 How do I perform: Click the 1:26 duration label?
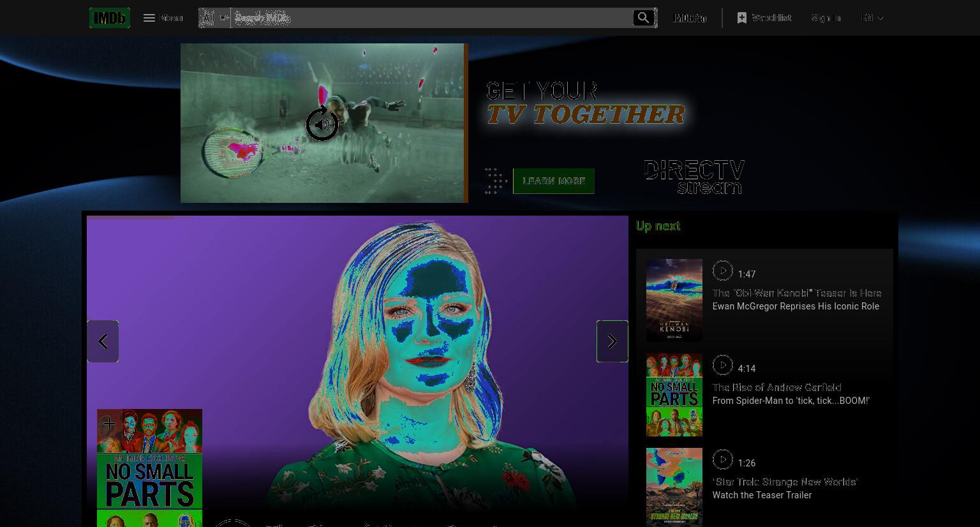746,463
